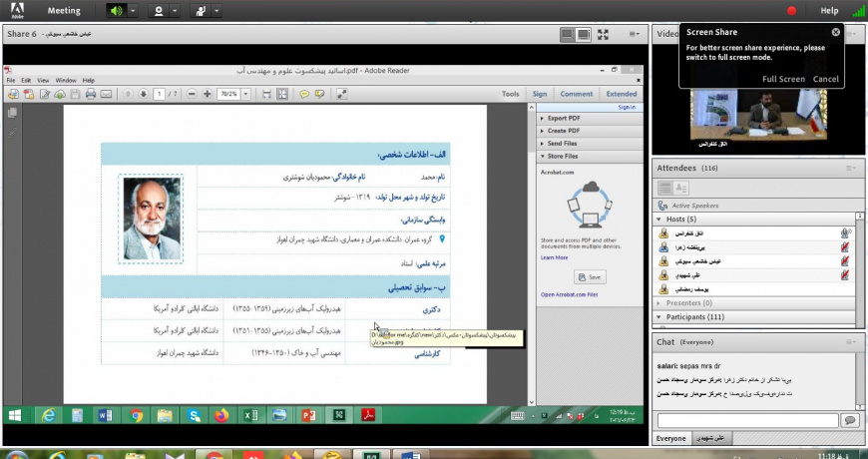Go to next page with down arrow
Screen dimensions: 868x459
(x=143, y=94)
